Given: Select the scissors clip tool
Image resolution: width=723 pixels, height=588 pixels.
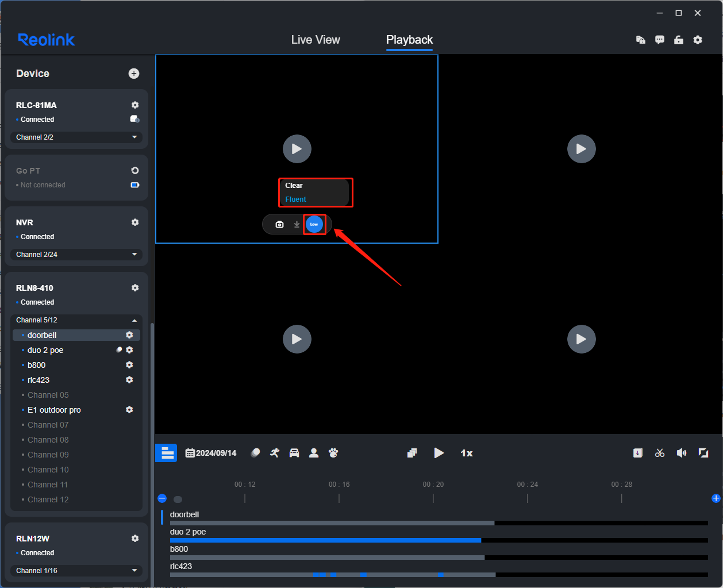Looking at the screenshot, I should (660, 453).
